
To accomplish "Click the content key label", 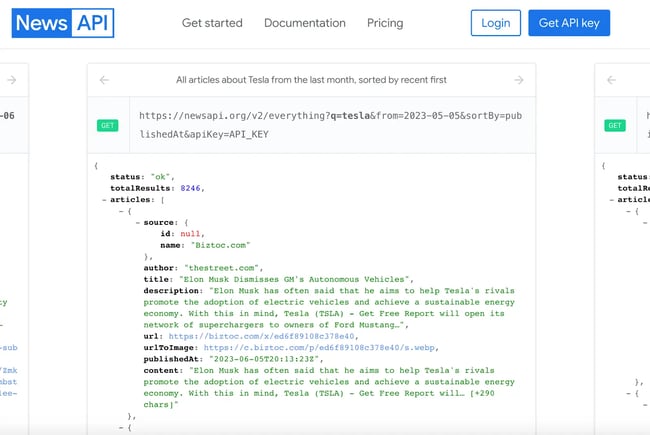I will [163, 370].
